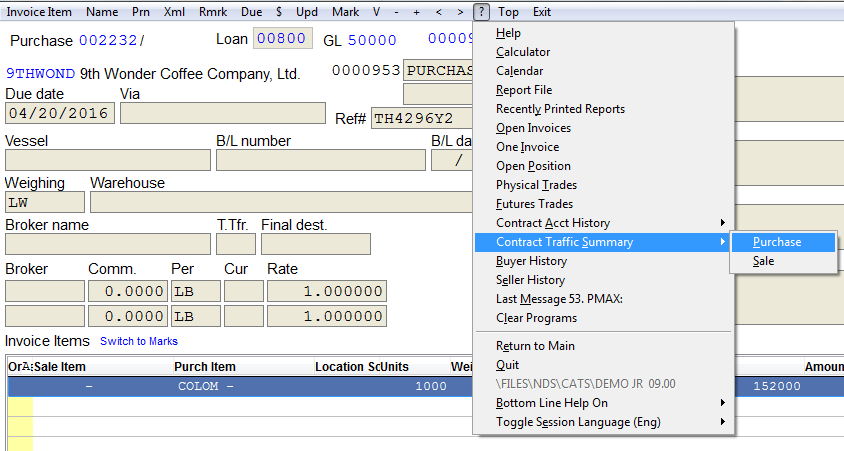Go to previous record with < item
The image size is (844, 451).
click(x=439, y=12)
